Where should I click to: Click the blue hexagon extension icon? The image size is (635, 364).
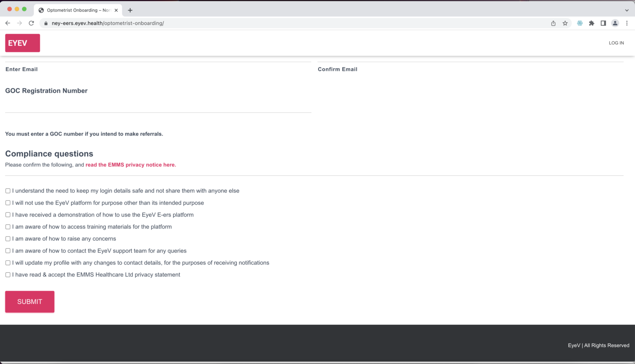(580, 23)
